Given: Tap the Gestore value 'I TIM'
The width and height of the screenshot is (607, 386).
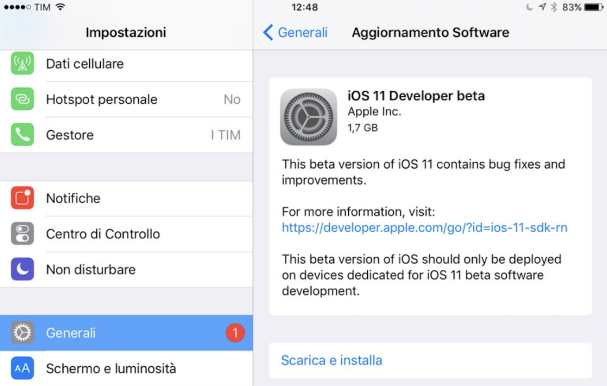Looking at the screenshot, I should [x=226, y=135].
